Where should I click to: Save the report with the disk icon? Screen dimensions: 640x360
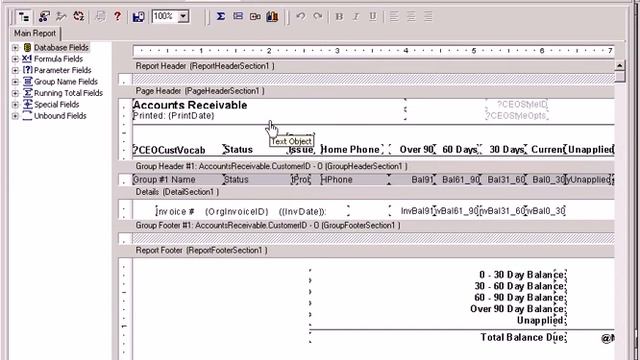coord(138,17)
